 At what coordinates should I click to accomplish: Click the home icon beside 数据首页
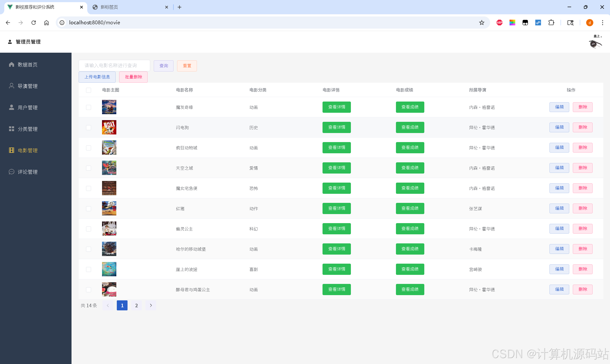pyautogui.click(x=11, y=65)
